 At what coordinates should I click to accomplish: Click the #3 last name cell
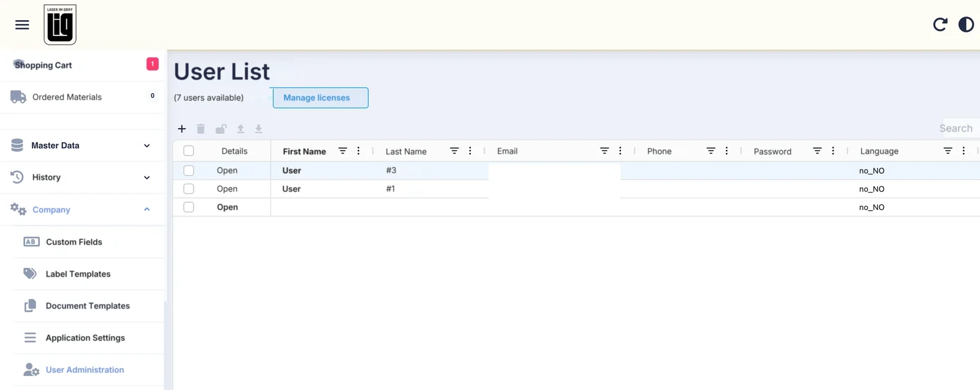pyautogui.click(x=391, y=170)
